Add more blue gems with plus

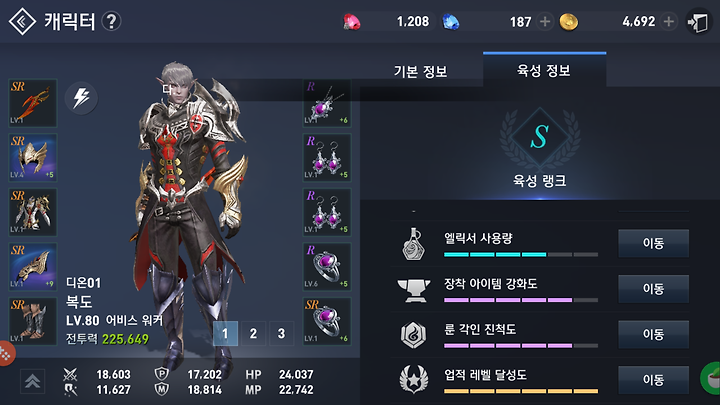click(x=545, y=22)
